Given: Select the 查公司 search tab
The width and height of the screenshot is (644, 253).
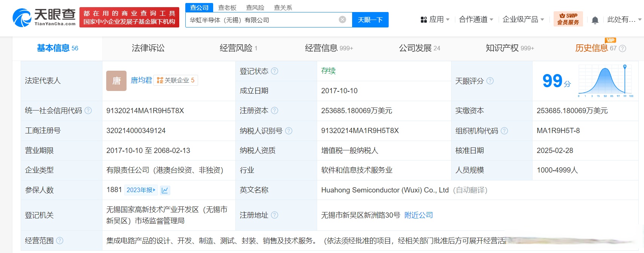Looking at the screenshot, I should click(x=199, y=8).
